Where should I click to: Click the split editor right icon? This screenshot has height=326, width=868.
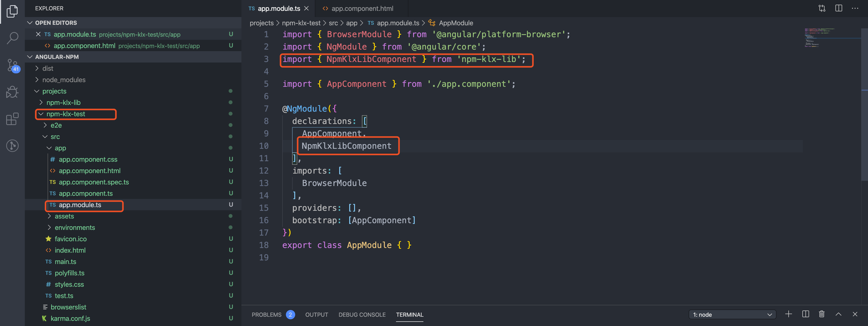pyautogui.click(x=838, y=8)
